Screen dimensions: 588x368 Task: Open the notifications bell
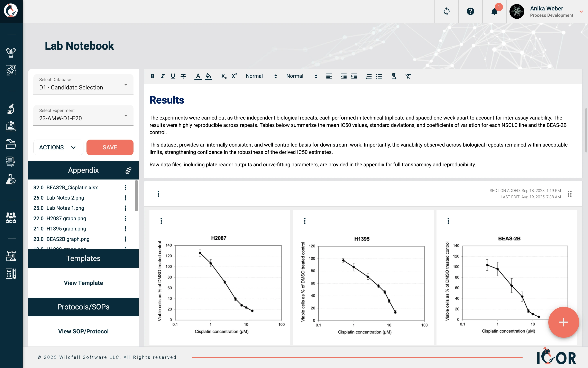coord(494,11)
